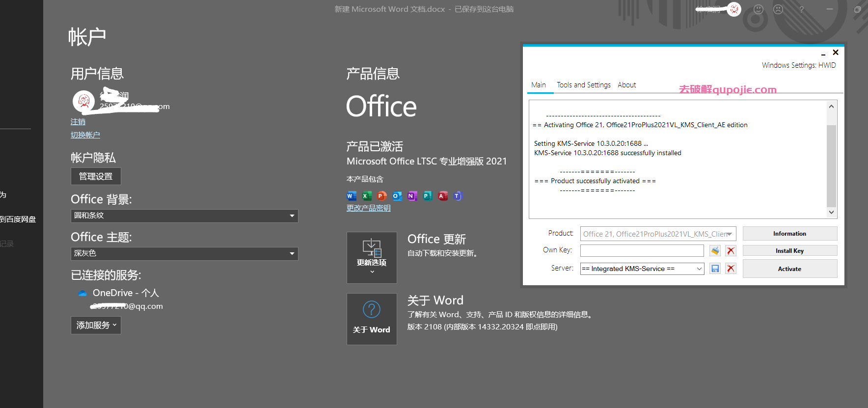868x408 pixels.
Task: Open the help question mark icon
Action: [x=802, y=9]
